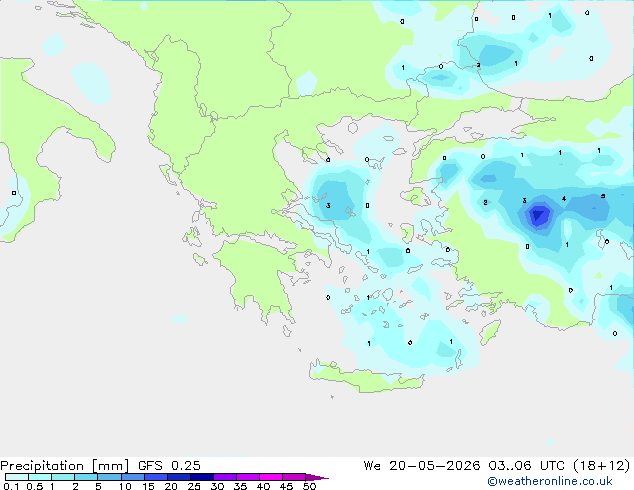Click the 15–20 mm legend color swatch

[x=156, y=477]
